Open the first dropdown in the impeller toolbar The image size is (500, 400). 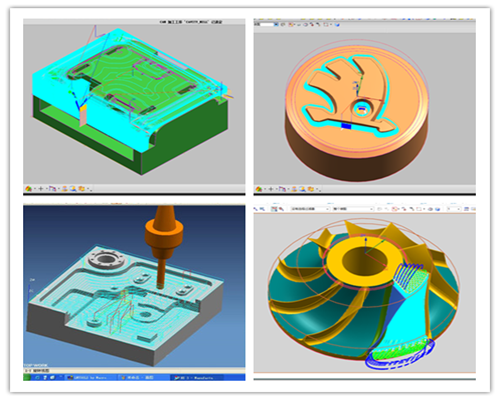point(310,209)
